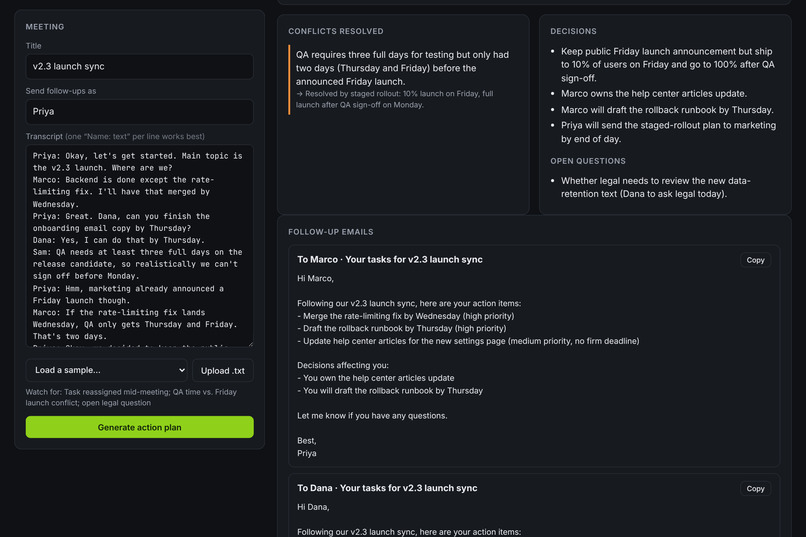806x537 pixels.
Task: Click decision 'Marco owns the help center articles update'
Action: [654, 94]
